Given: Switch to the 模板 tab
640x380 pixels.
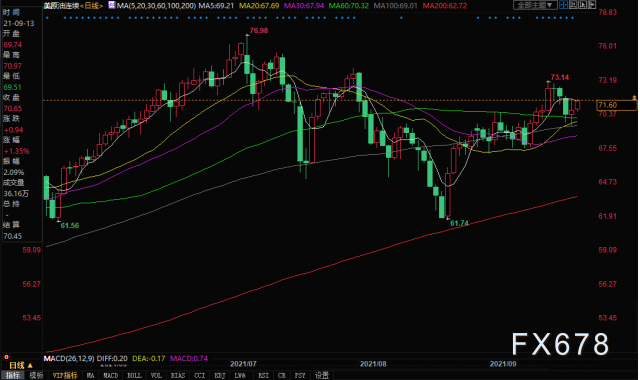Looking at the screenshot, I should click(x=36, y=375).
